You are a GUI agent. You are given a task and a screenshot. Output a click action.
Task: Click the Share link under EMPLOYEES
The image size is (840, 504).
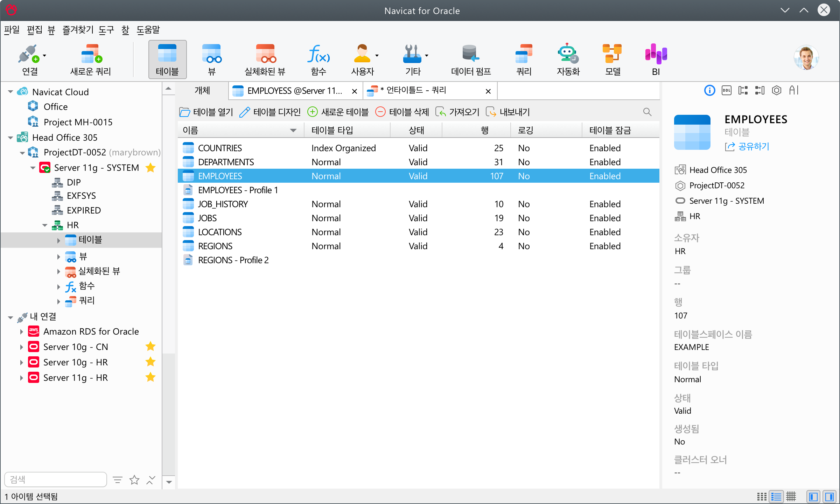click(x=747, y=146)
